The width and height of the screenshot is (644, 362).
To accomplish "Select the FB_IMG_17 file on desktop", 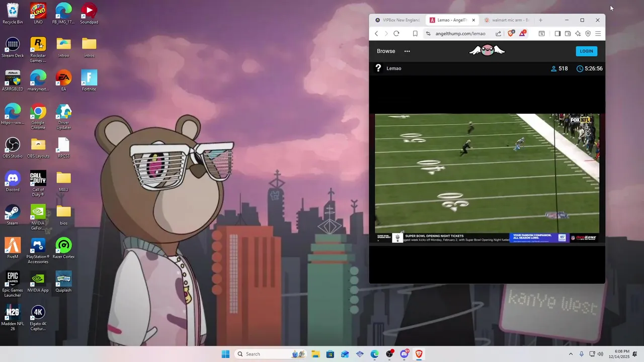I will point(63,14).
